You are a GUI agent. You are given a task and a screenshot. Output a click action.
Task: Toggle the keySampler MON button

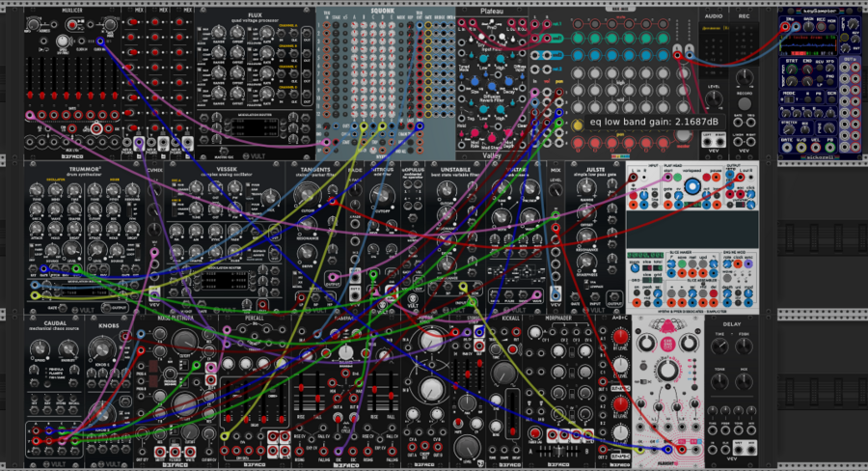[831, 25]
